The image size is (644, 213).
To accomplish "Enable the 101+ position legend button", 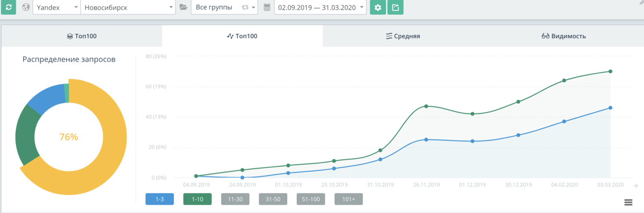I will click(x=348, y=199).
